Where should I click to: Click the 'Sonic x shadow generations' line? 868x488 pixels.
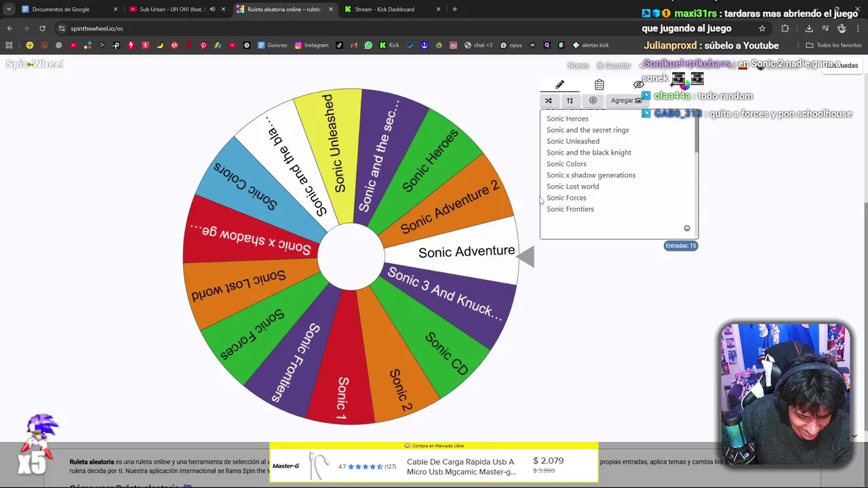pos(591,175)
